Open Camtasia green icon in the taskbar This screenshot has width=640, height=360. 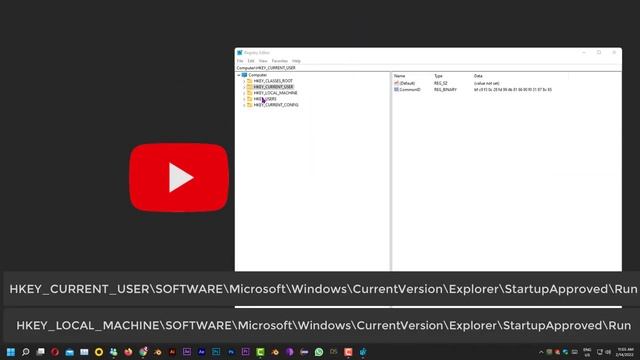260,352
